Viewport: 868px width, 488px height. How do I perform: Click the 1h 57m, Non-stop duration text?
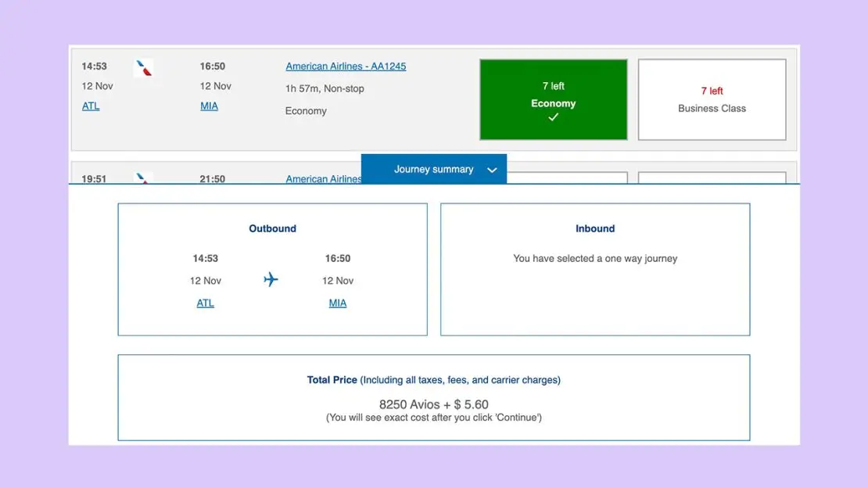tap(325, 88)
